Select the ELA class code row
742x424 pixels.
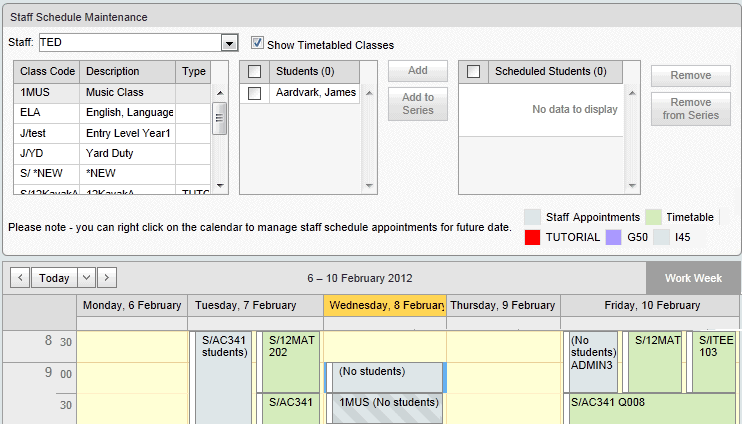112,113
